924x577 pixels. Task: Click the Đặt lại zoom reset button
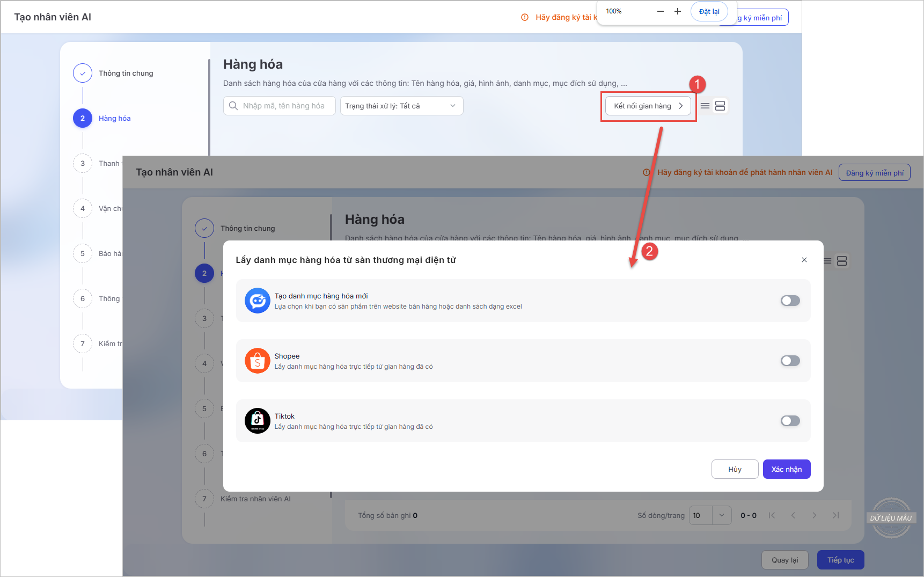coord(709,11)
